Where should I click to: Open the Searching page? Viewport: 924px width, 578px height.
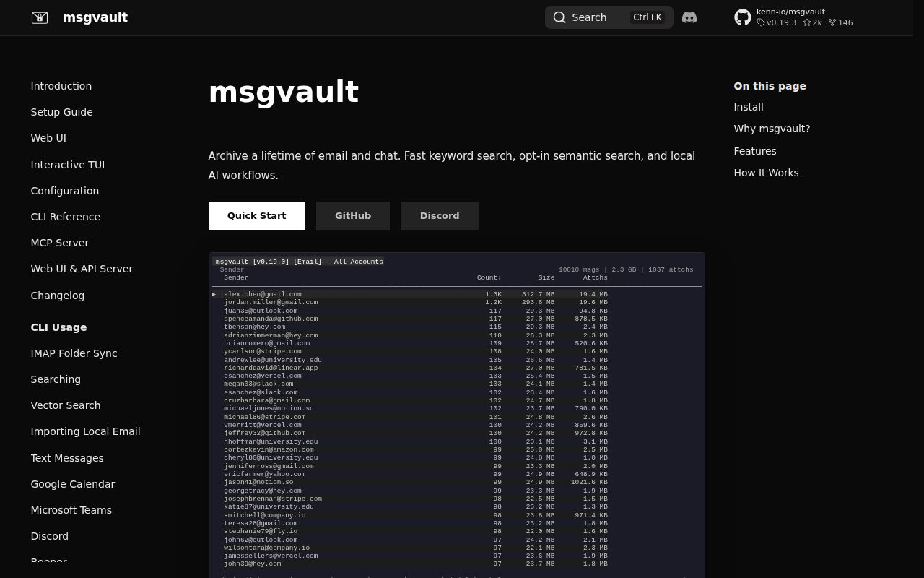56,379
